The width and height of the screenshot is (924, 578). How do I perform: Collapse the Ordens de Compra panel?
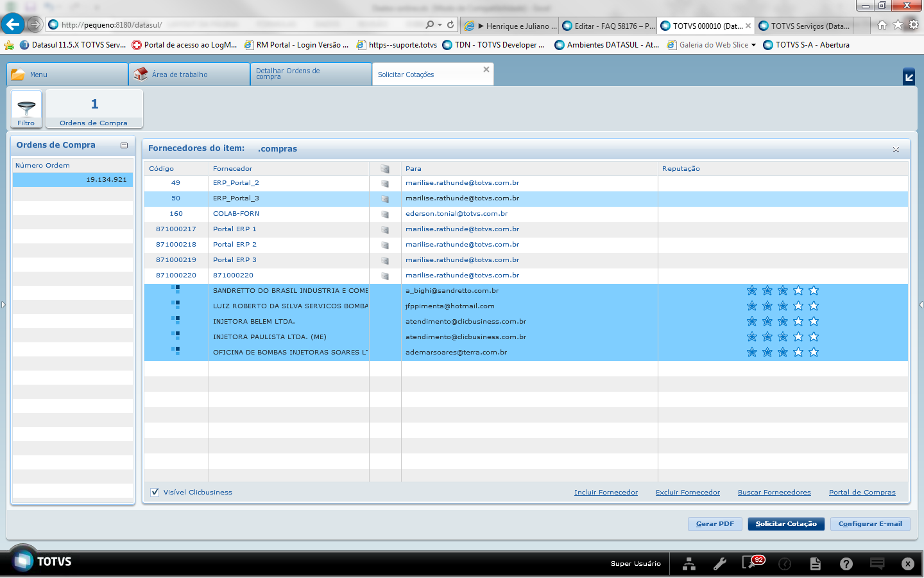point(124,145)
